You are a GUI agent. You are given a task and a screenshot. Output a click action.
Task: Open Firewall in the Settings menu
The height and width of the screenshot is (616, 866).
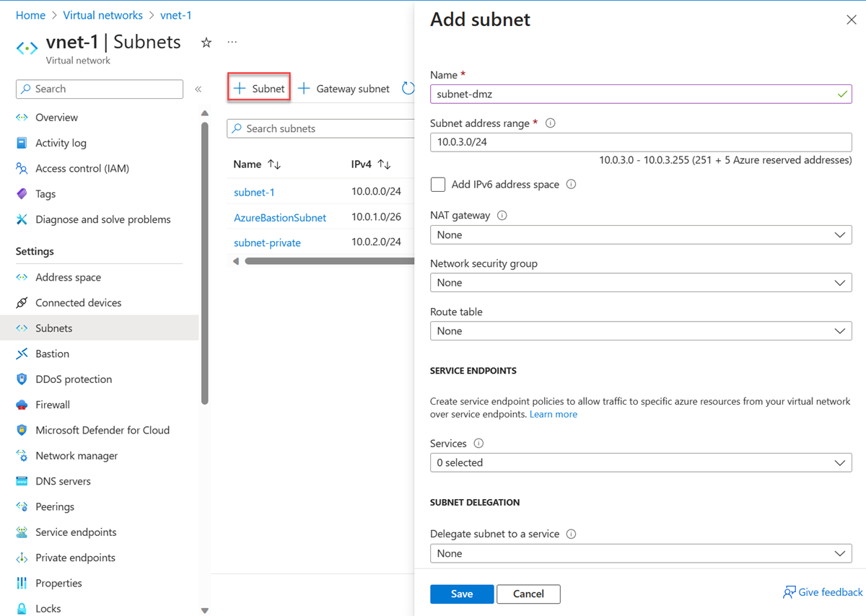click(53, 405)
